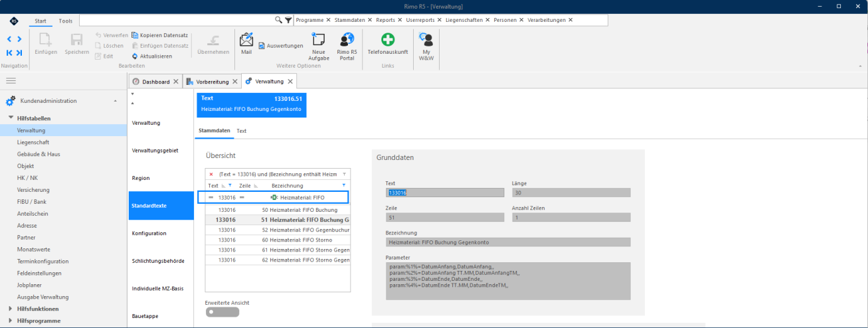
Task: Click Löschen in Bearbeiten group
Action: 109,46
